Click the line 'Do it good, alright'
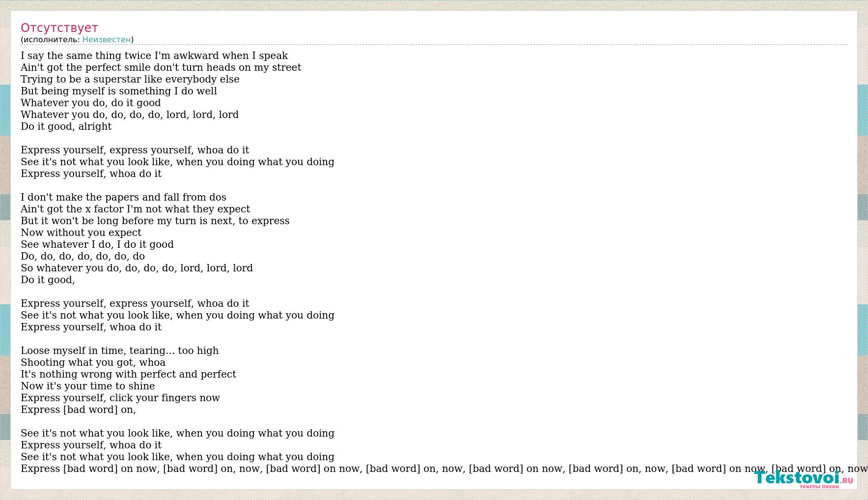 [66, 126]
